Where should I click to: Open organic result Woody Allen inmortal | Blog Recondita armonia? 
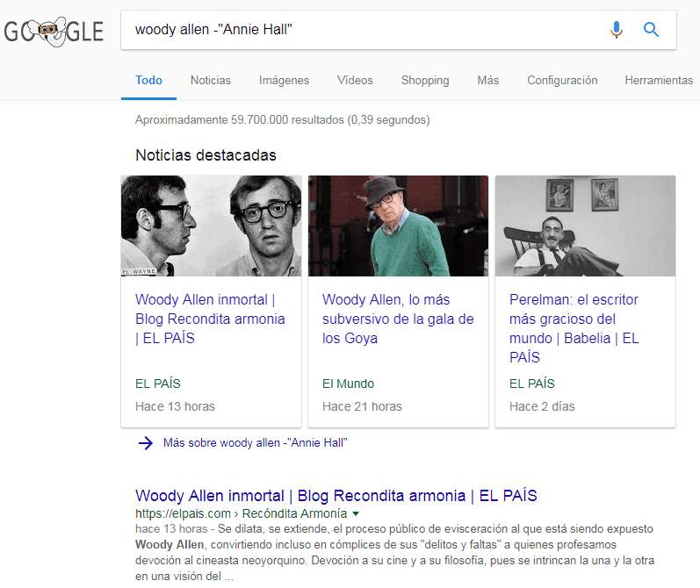pos(336,496)
